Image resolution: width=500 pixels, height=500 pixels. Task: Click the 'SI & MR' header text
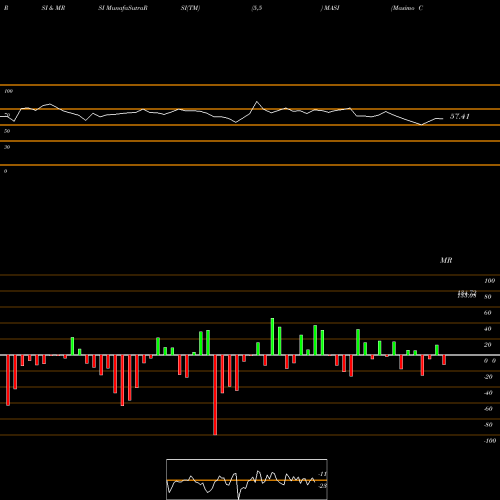coord(53,8)
